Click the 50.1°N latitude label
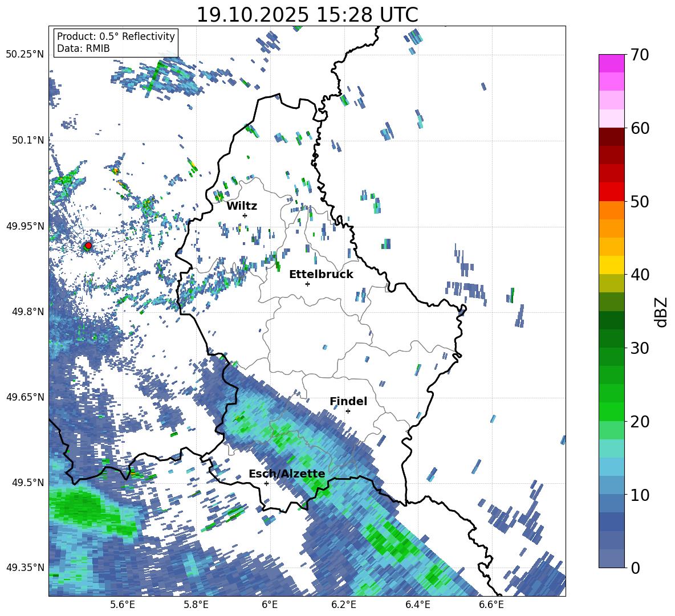675x616 pixels. coord(28,140)
